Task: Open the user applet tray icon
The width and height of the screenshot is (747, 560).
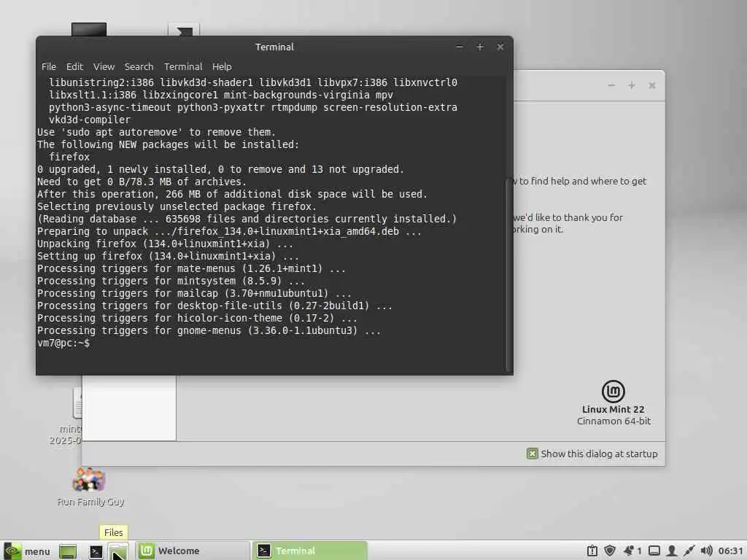Action: (x=672, y=551)
